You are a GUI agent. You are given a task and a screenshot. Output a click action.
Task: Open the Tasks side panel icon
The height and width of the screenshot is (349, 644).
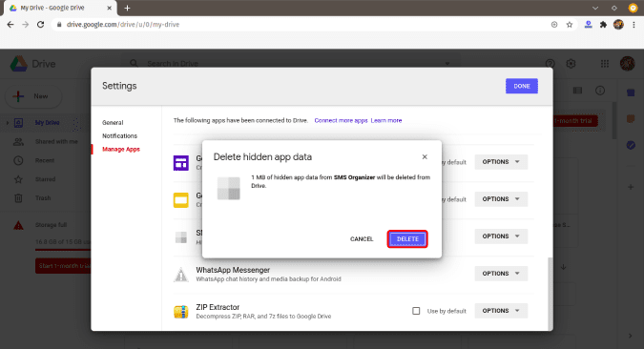click(631, 145)
